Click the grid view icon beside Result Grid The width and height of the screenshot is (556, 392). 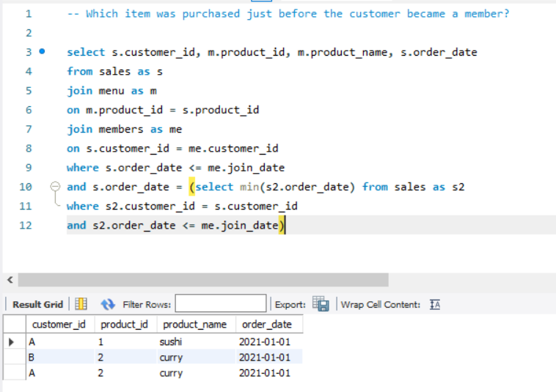click(x=81, y=304)
